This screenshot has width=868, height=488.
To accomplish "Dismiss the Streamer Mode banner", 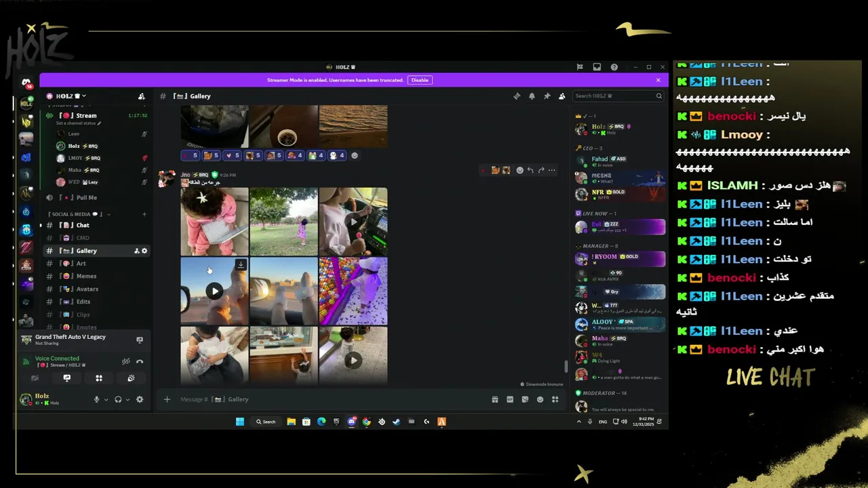I will [658, 80].
